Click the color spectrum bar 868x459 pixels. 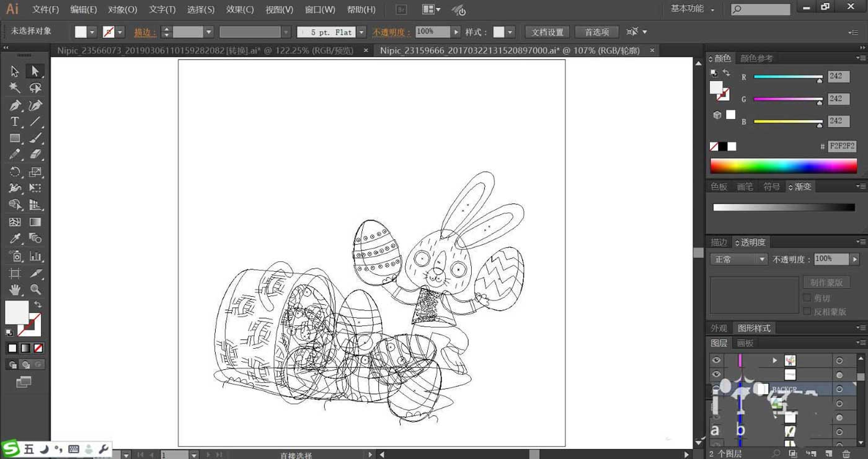(x=783, y=166)
